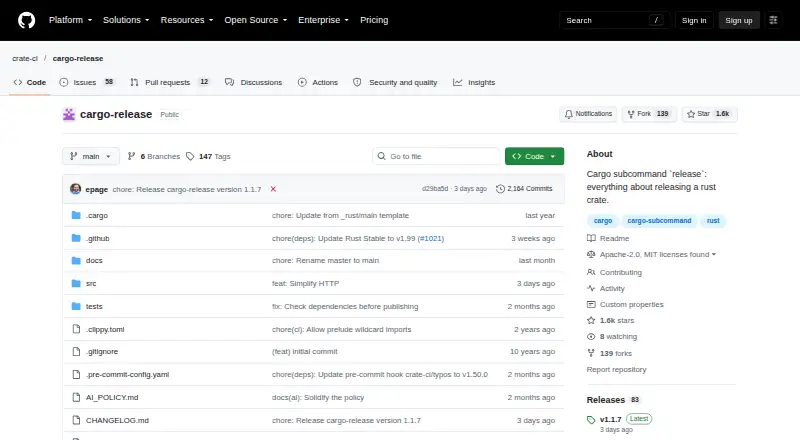Expand the Solutions menu

[126, 20]
